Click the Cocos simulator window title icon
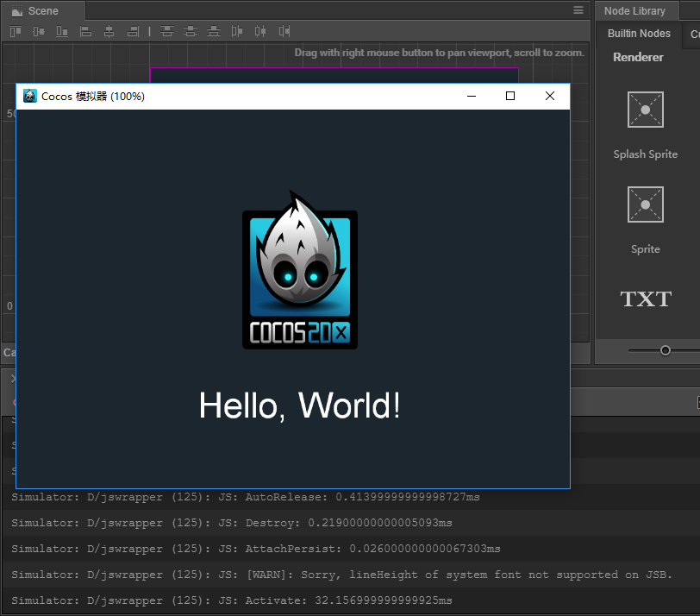 pos(30,96)
